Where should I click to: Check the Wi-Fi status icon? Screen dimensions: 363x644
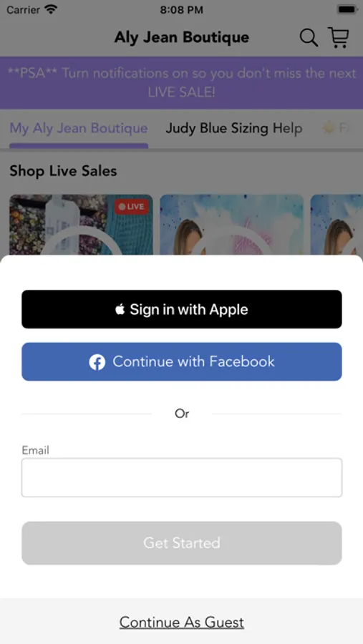[51, 9]
